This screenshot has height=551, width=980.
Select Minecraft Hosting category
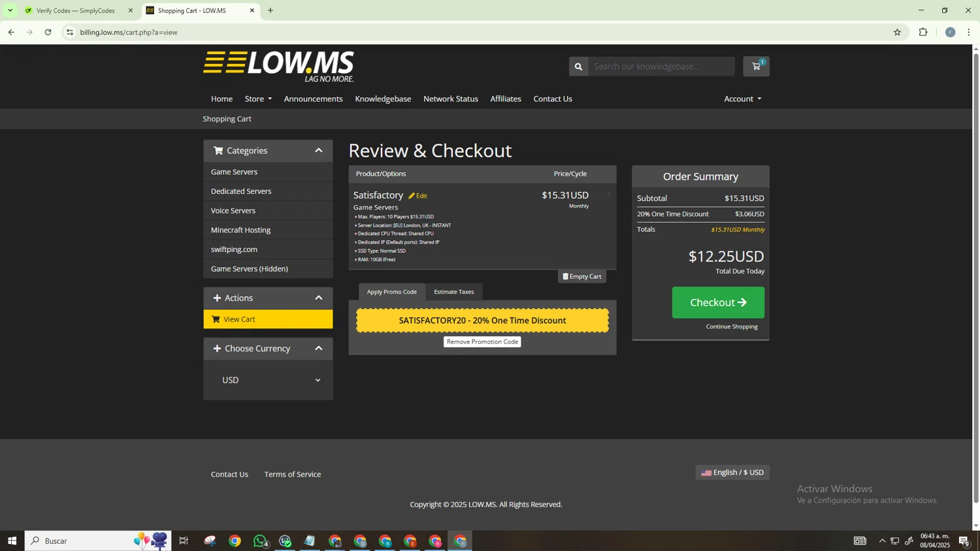268,230
